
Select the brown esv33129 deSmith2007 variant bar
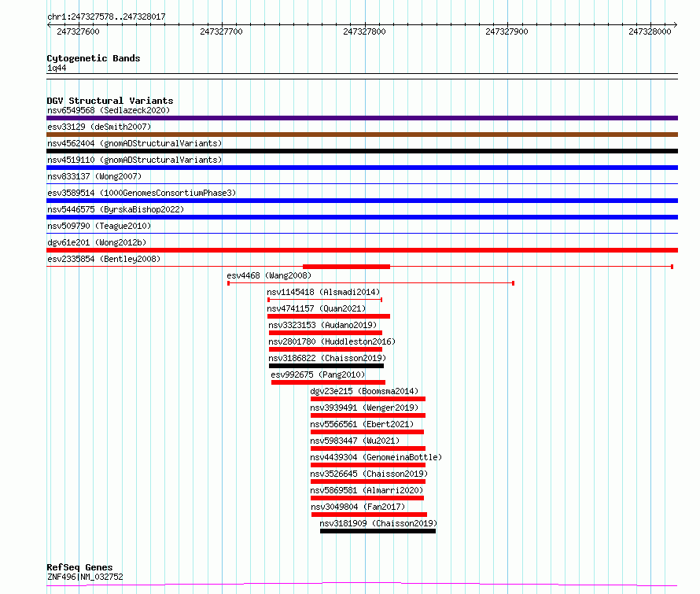pyautogui.click(x=362, y=135)
